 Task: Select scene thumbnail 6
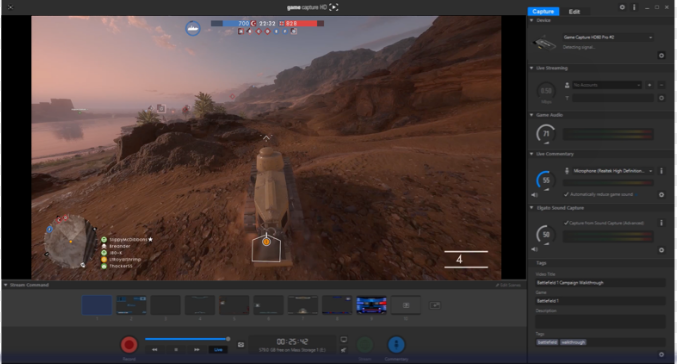pos(269,305)
